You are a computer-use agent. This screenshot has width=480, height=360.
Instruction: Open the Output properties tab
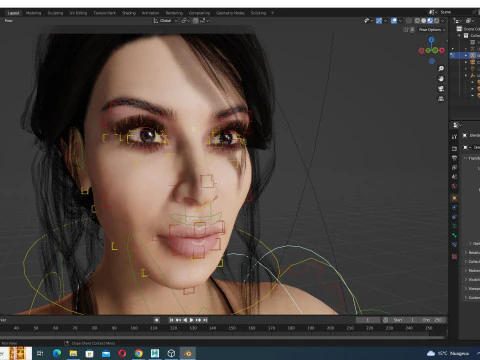[454, 158]
